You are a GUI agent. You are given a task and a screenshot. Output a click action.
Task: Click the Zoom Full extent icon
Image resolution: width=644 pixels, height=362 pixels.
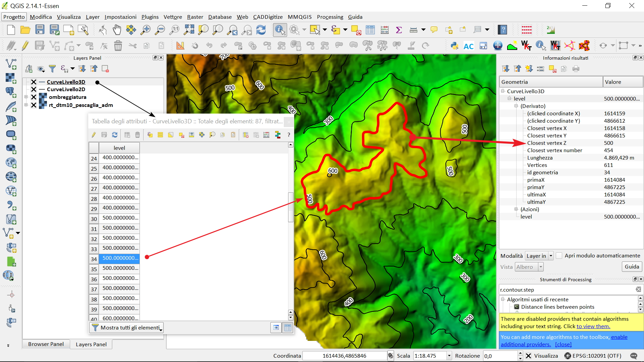pos(189,30)
